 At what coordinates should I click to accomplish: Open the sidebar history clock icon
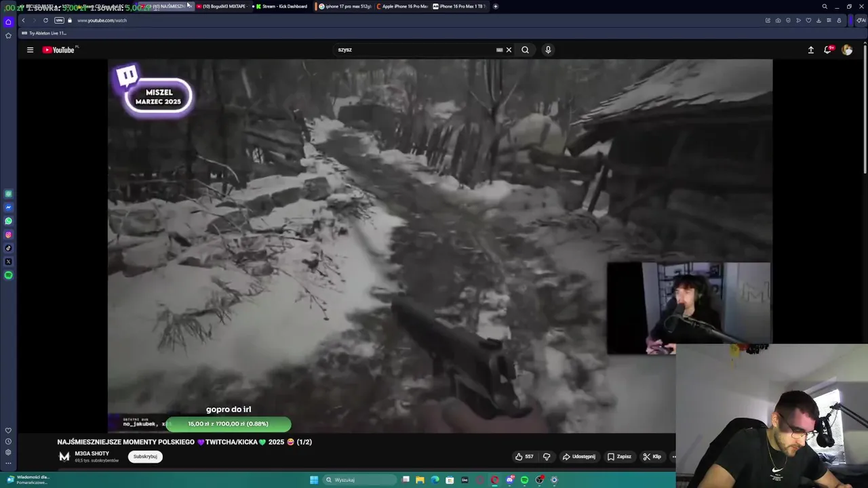click(x=8, y=441)
